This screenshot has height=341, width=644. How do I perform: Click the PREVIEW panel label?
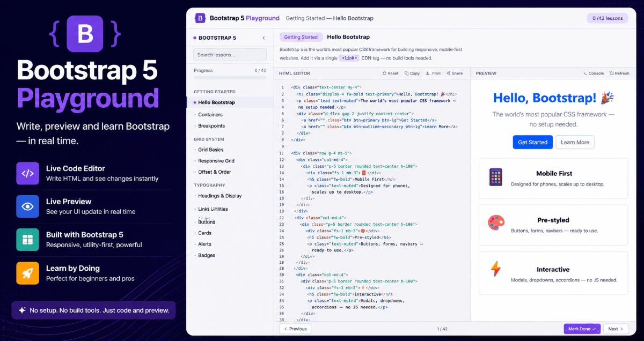tap(486, 73)
